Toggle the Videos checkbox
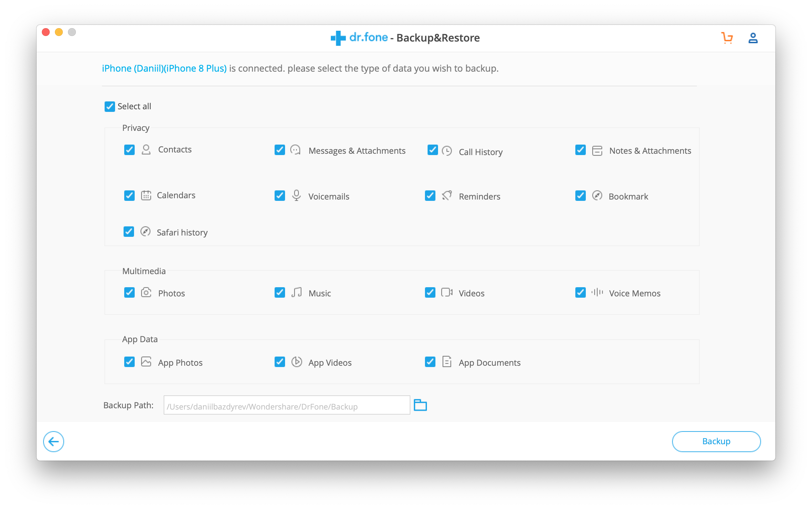Viewport: 812px width, 509px height. pos(430,292)
